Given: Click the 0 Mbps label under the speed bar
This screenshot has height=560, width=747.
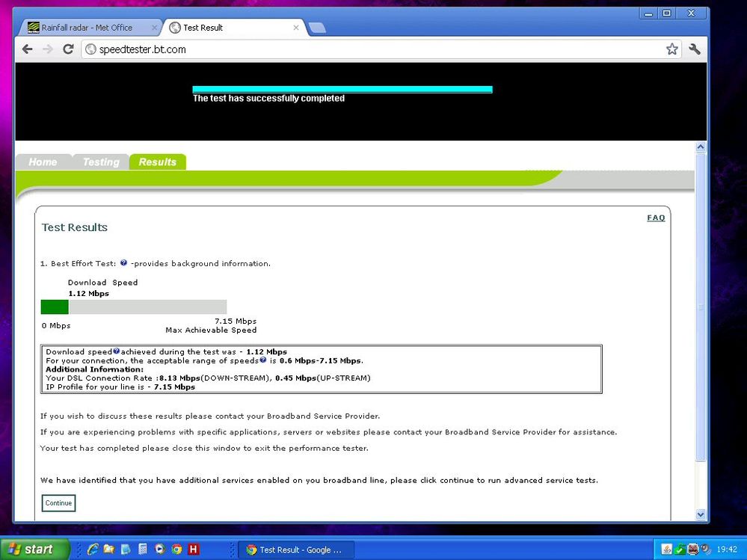Looking at the screenshot, I should pos(56,326).
